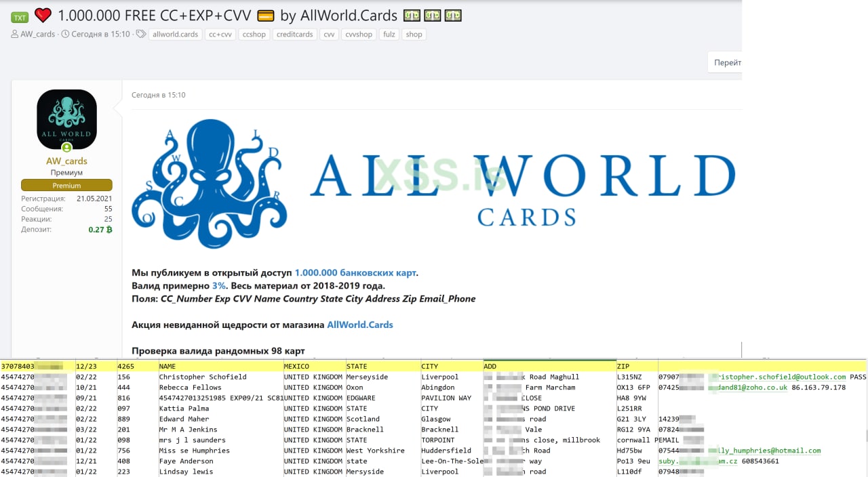Image resolution: width=868 pixels, height=477 pixels.
Task: Click the red heart emoji in thread title
Action: 43,15
